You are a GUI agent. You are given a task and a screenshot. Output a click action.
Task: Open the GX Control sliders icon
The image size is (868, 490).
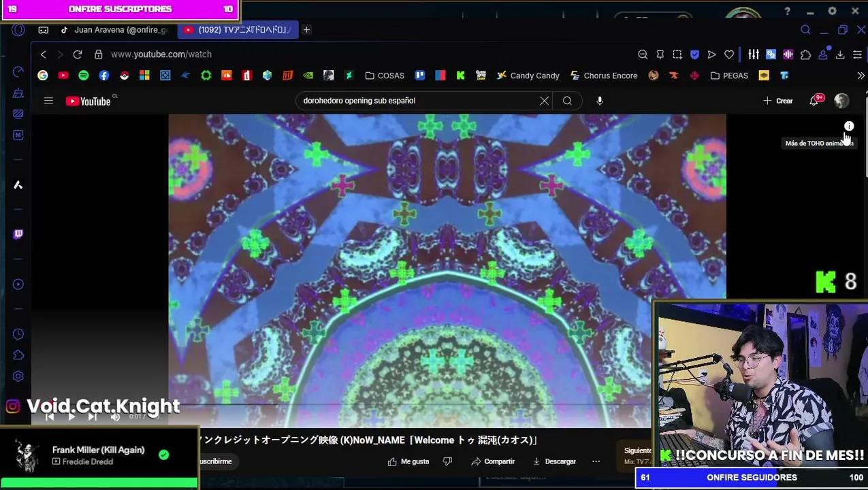click(753, 54)
